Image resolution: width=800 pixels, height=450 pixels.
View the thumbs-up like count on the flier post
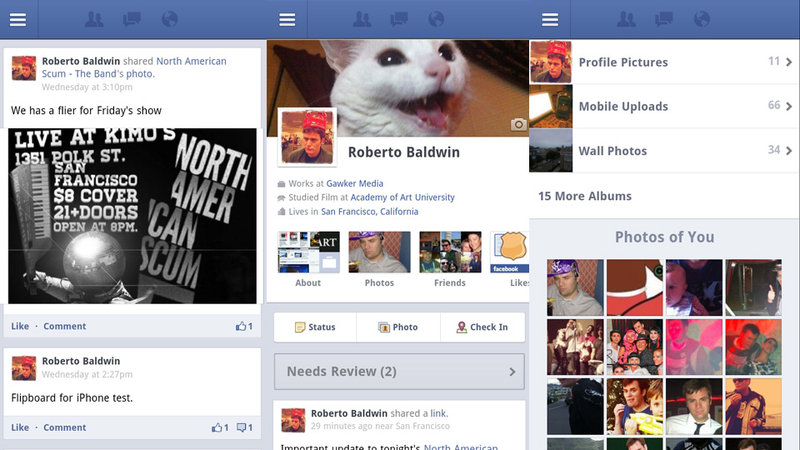pyautogui.click(x=244, y=326)
